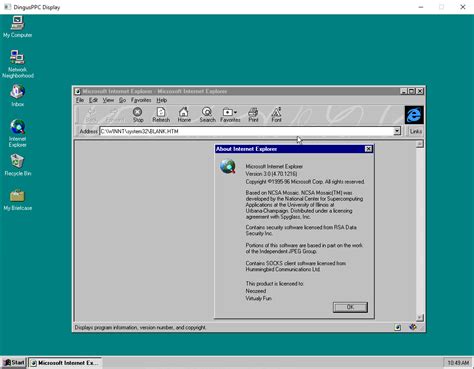Click the Internet Explorer e logo
The width and height of the screenshot is (474, 369).
coord(414,115)
